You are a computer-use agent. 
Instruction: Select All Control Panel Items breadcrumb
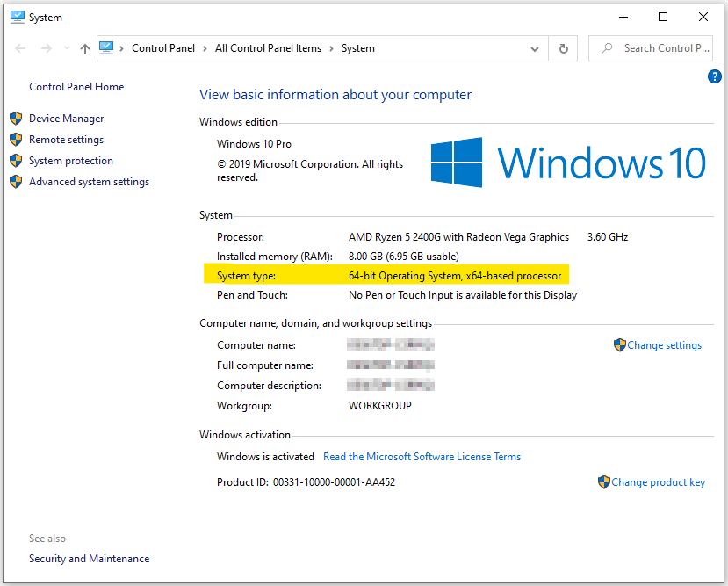coord(268,48)
